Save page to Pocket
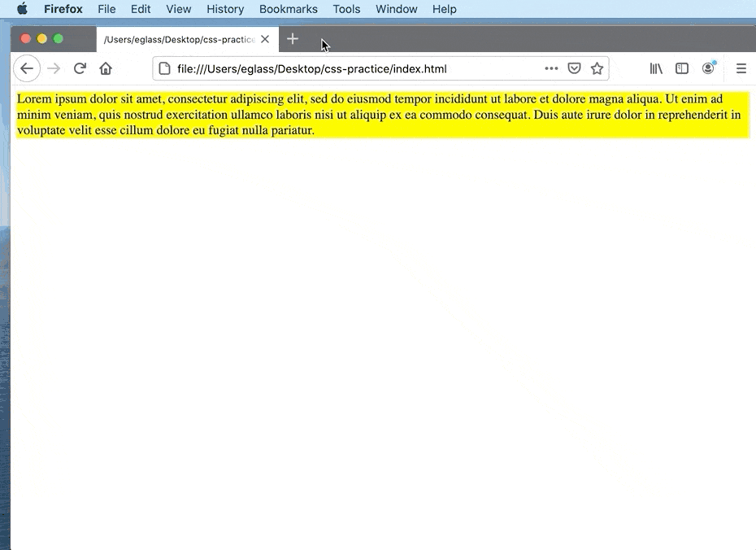Image resolution: width=756 pixels, height=550 pixels. point(574,68)
